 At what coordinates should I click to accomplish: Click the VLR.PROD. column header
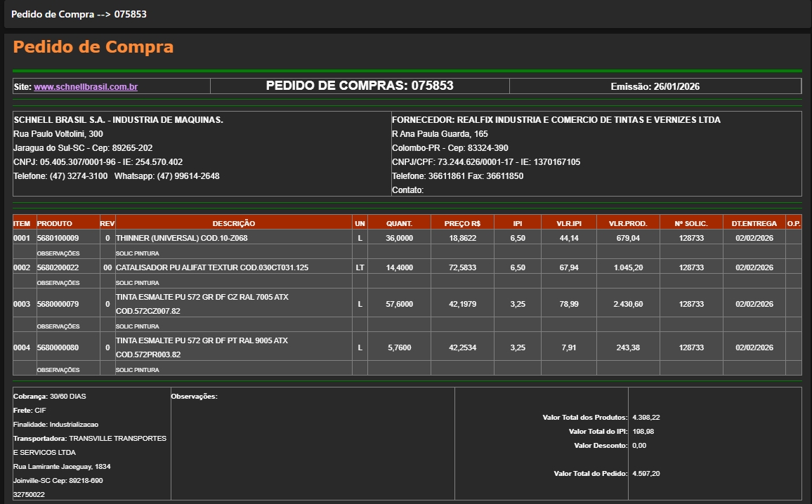[627, 223]
